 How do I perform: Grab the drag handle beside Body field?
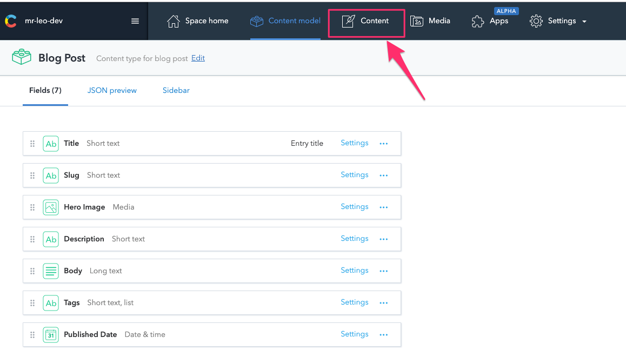32,271
